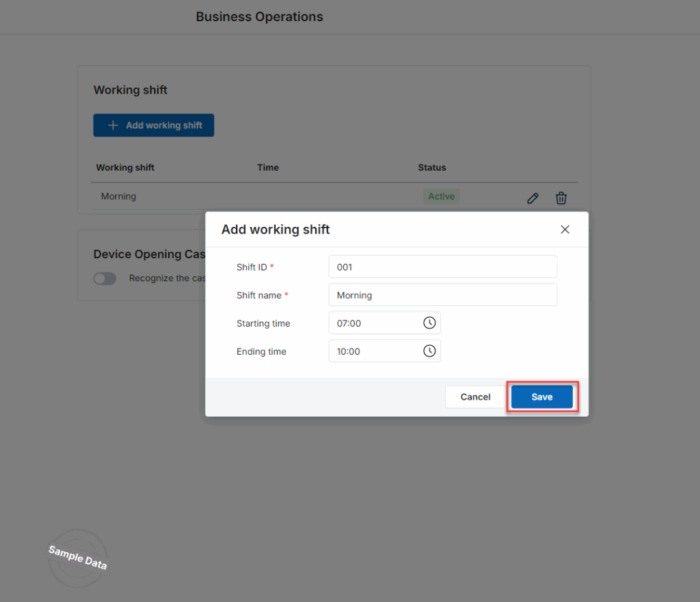Delete the Morning shift using the trash icon
The image size is (700, 602).
click(561, 198)
